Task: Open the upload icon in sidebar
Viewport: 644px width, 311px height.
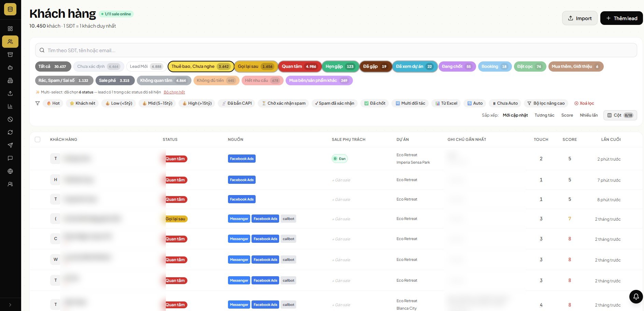Action: pos(10,93)
